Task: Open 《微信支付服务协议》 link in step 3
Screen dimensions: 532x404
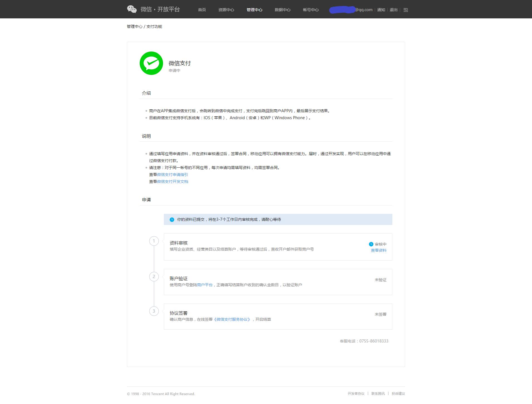Action: 232,319
